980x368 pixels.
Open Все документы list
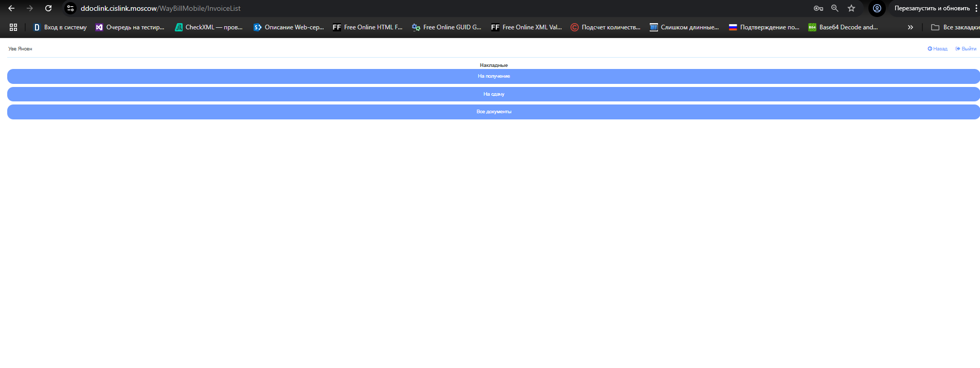[493, 112]
